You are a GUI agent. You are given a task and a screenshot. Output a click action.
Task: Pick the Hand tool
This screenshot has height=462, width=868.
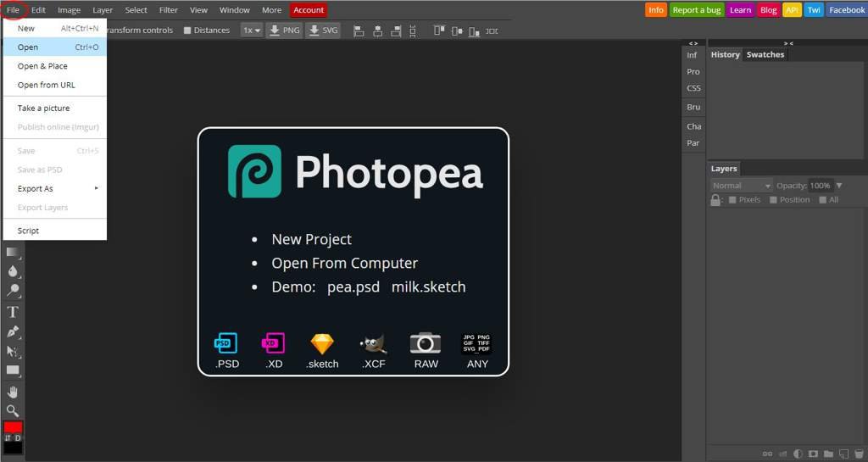tap(13, 392)
